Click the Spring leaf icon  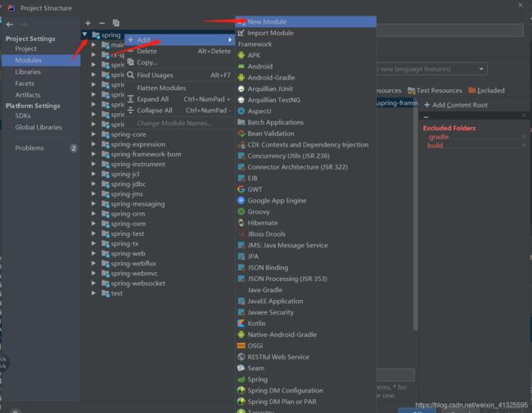(x=241, y=379)
